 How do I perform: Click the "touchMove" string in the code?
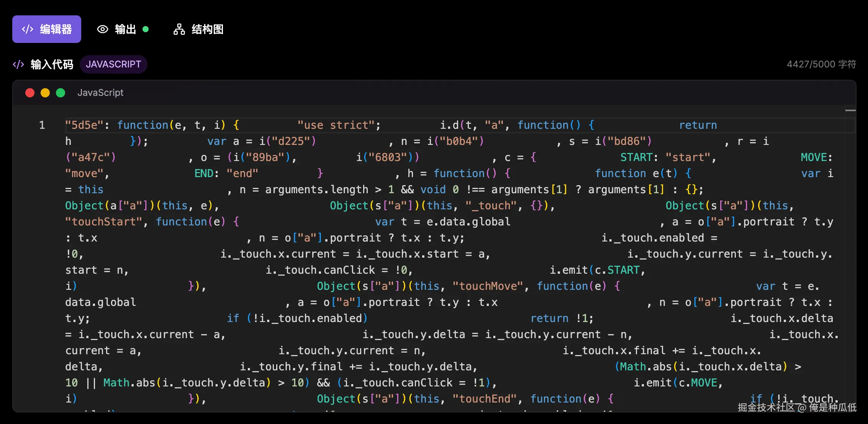(487, 286)
